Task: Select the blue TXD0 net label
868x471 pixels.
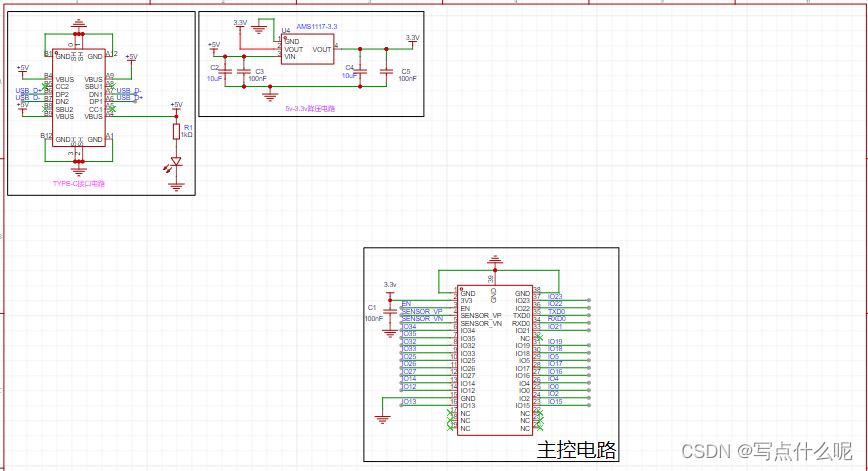Action: pyautogui.click(x=556, y=312)
